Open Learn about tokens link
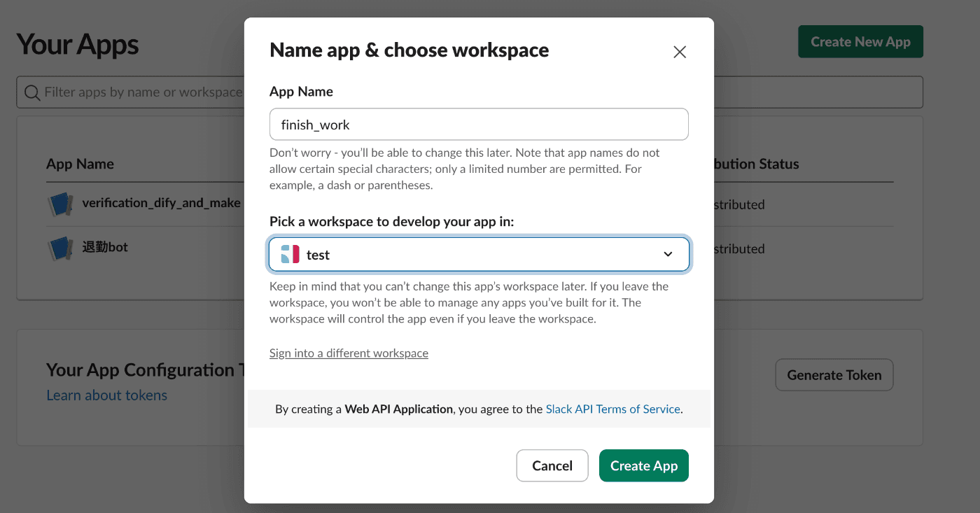Viewport: 980px width, 513px height. [x=106, y=395]
